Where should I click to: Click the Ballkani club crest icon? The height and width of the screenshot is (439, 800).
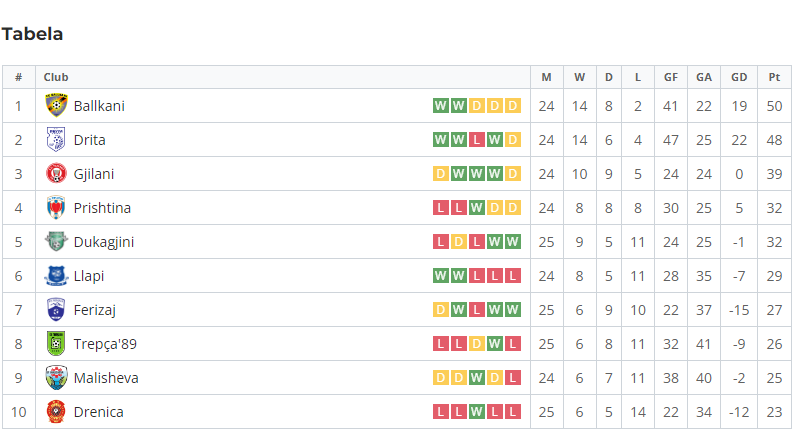click(56, 106)
